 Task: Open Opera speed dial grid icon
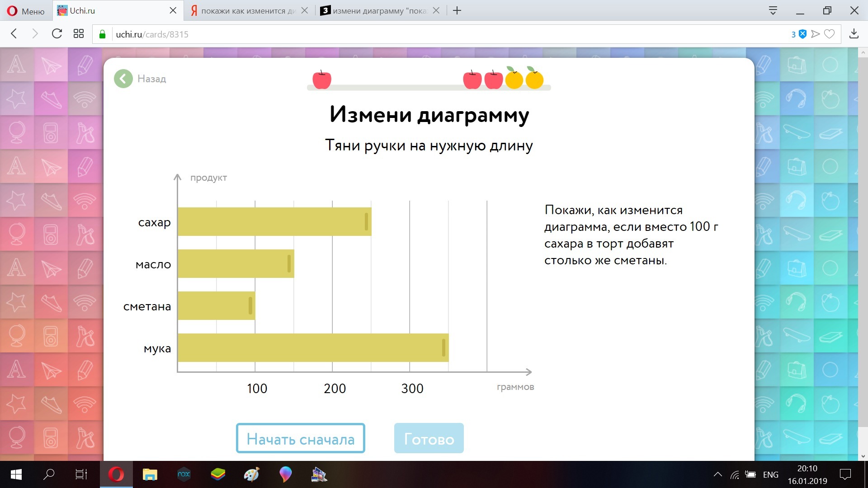click(79, 34)
